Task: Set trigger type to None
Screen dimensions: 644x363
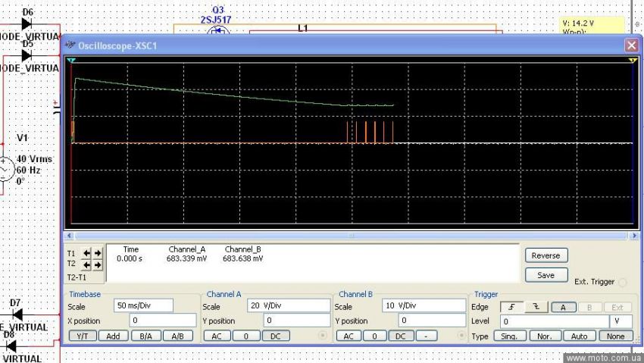Action: coord(615,336)
